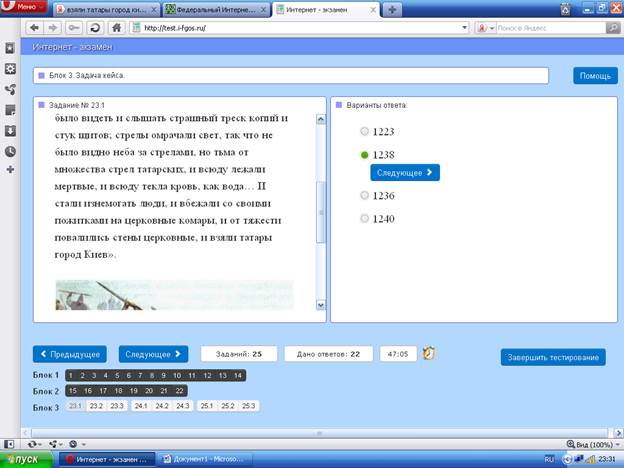Viewport: 624px width, 468px height.
Task: Add a panel with the plus icon
Action: (10, 170)
